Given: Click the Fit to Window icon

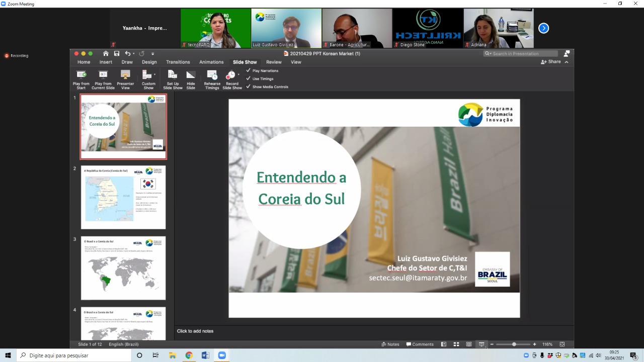Looking at the screenshot, I should [562, 344].
